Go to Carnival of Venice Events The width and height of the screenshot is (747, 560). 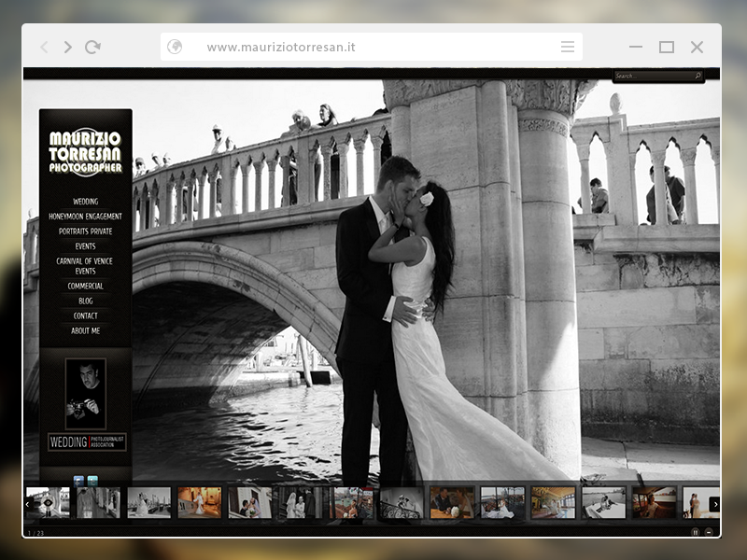[x=86, y=266]
